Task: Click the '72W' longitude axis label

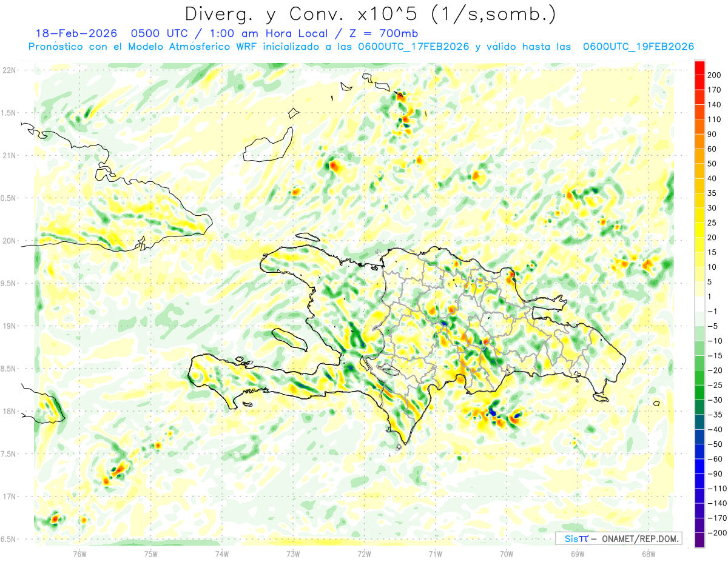Action: point(364,553)
